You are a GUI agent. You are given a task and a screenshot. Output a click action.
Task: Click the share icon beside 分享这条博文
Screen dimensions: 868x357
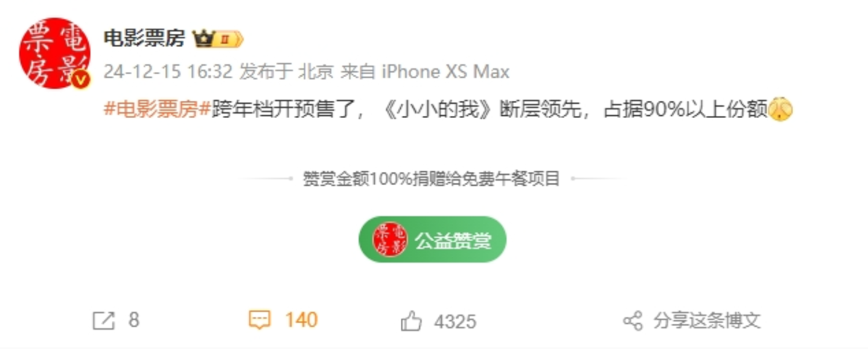633,321
